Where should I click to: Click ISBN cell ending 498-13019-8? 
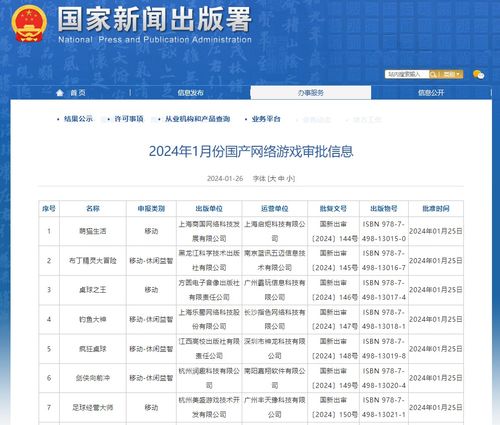pos(384,349)
